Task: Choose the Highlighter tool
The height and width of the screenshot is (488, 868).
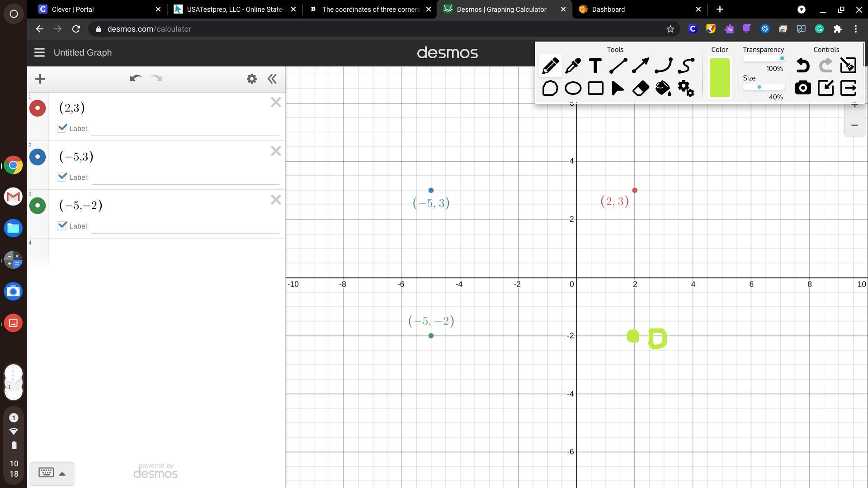Action: point(573,66)
